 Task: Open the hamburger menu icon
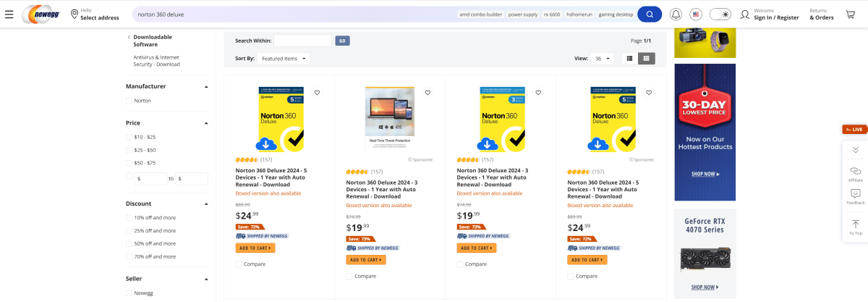pyautogui.click(x=9, y=14)
